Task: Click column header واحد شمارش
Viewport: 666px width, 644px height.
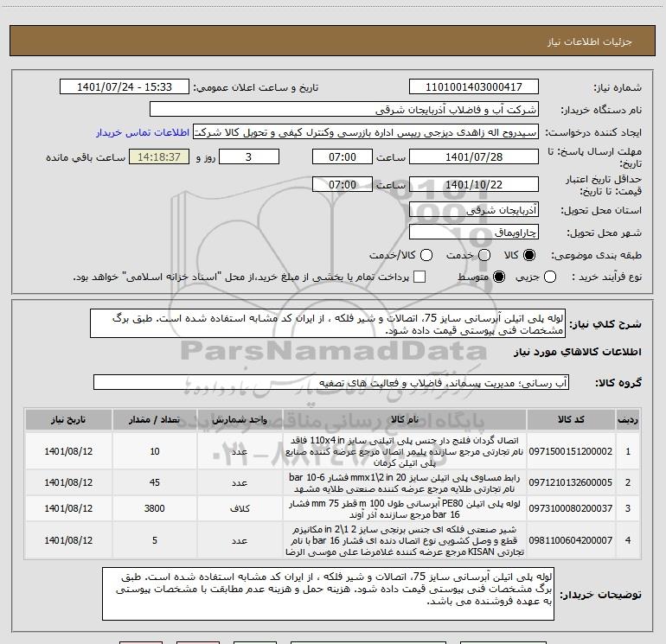Action: [x=240, y=420]
